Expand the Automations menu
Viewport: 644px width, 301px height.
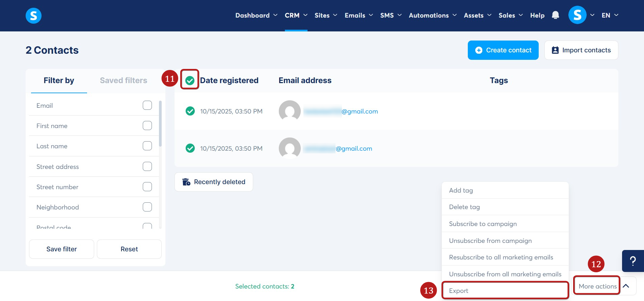click(x=433, y=15)
